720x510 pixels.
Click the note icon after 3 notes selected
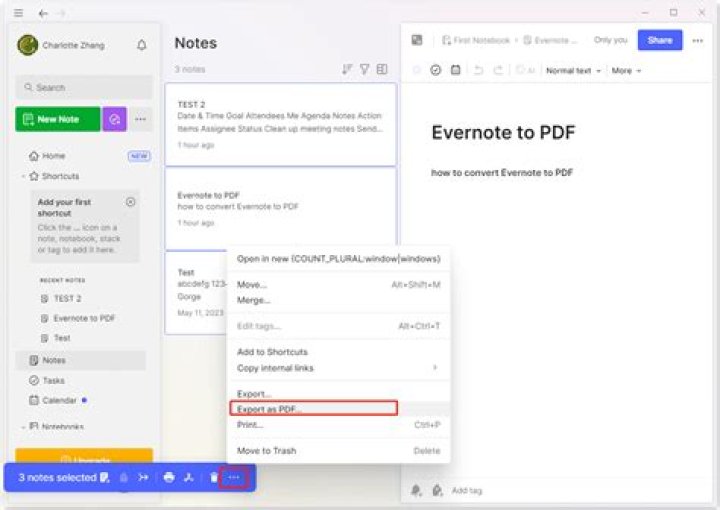click(105, 477)
